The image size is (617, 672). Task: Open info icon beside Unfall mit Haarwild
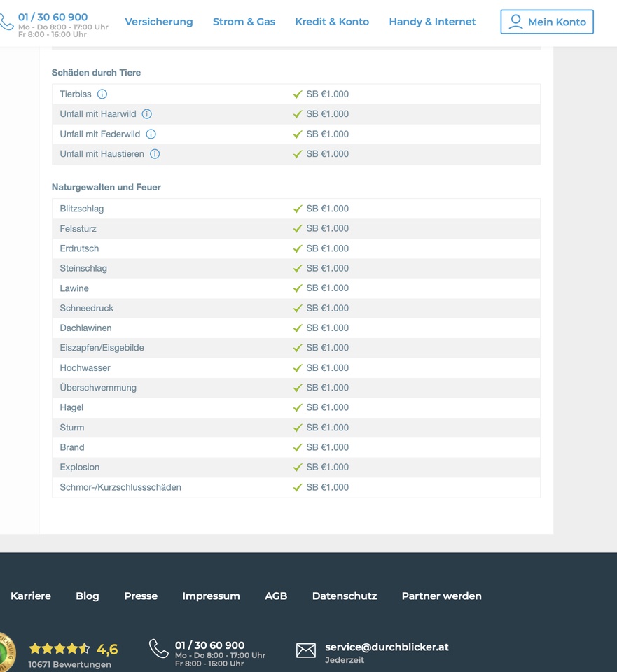click(x=147, y=114)
